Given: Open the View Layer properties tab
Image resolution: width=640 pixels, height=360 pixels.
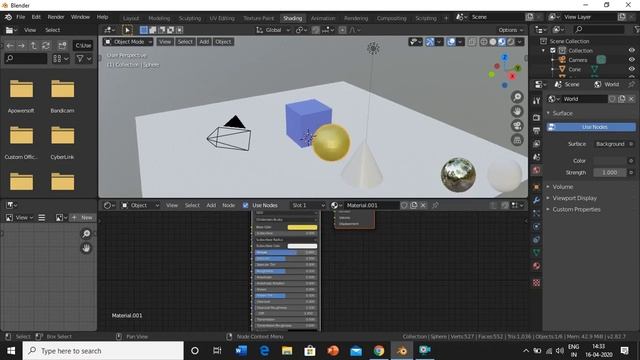Looking at the screenshot, I should click(x=536, y=144).
